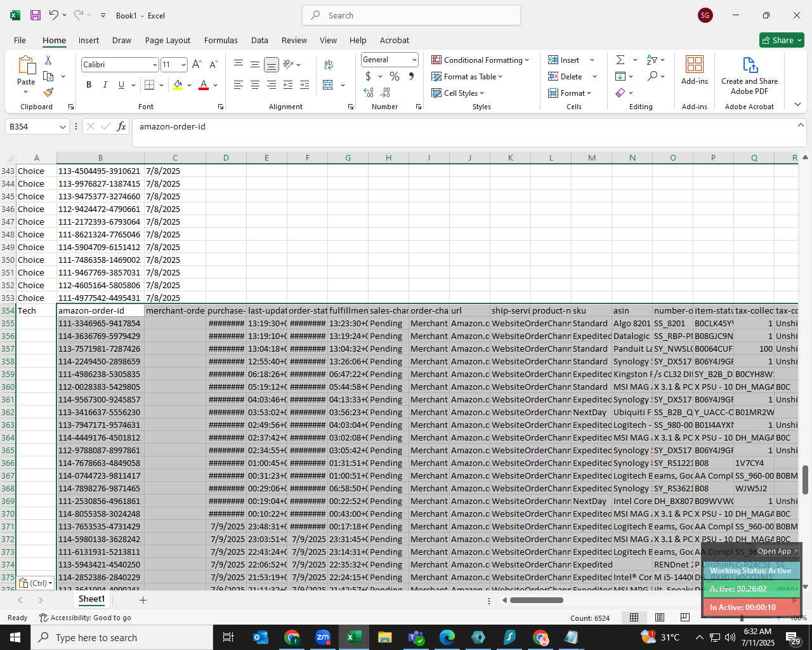Click Merge & Center icon
This screenshot has width=812, height=650.
point(328,84)
